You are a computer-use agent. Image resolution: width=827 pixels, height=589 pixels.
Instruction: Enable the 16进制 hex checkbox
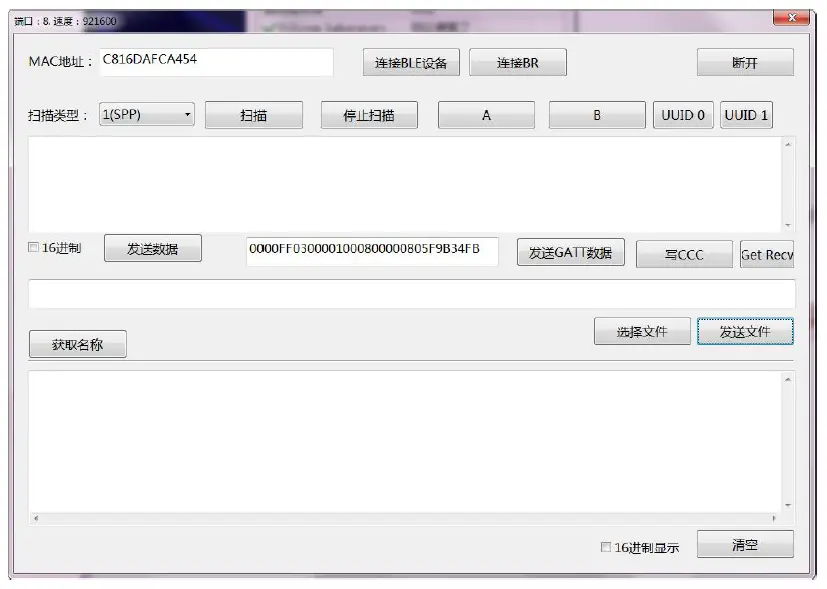pos(33,248)
